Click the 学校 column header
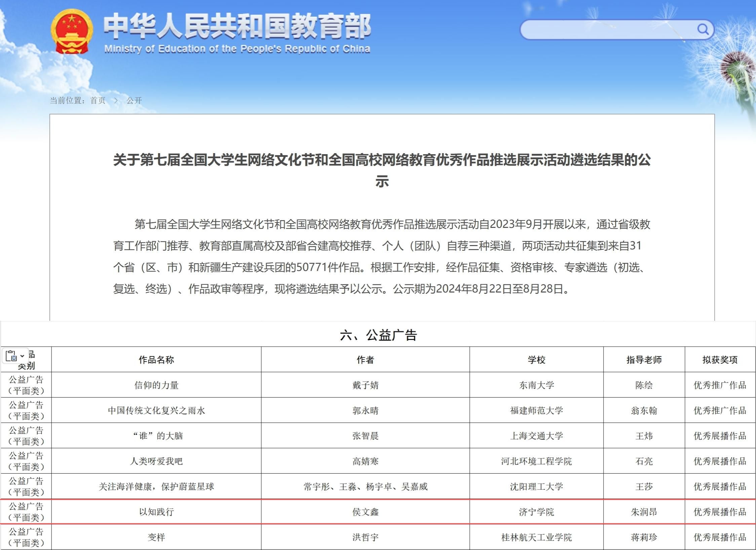756x550 pixels. click(536, 360)
